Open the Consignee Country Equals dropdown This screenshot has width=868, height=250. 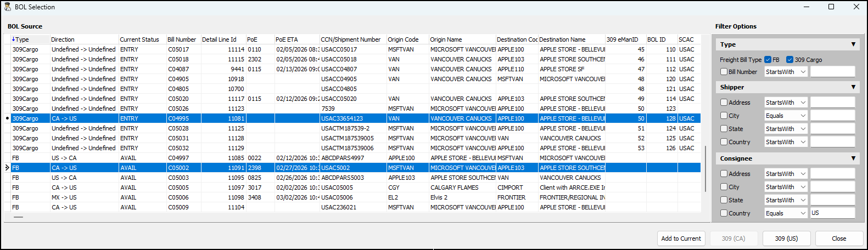pyautogui.click(x=786, y=213)
